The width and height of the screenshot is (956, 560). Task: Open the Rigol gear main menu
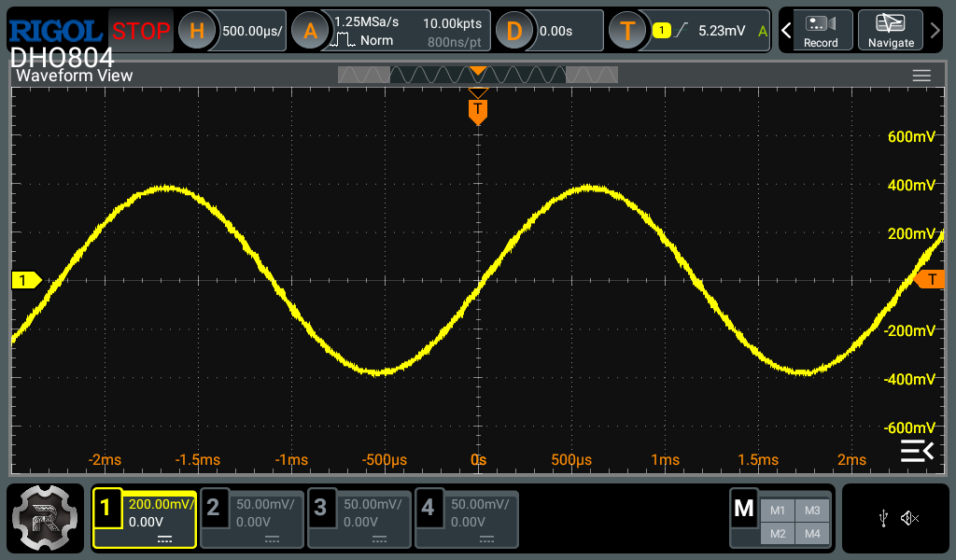click(45, 518)
